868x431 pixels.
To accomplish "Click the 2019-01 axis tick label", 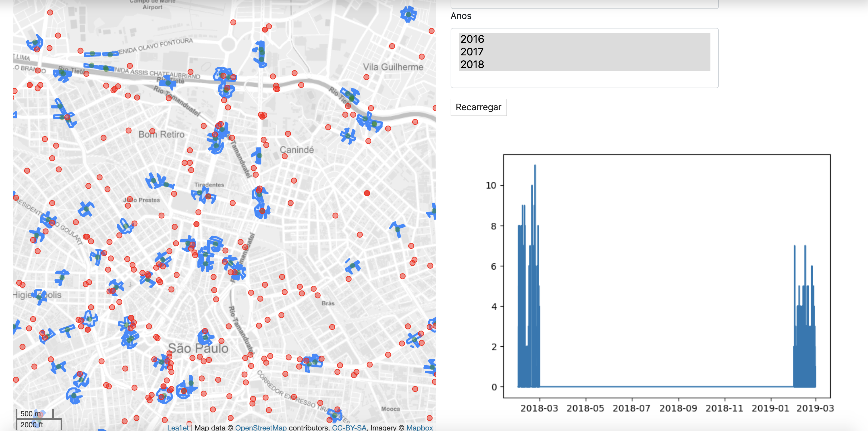I will click(770, 408).
